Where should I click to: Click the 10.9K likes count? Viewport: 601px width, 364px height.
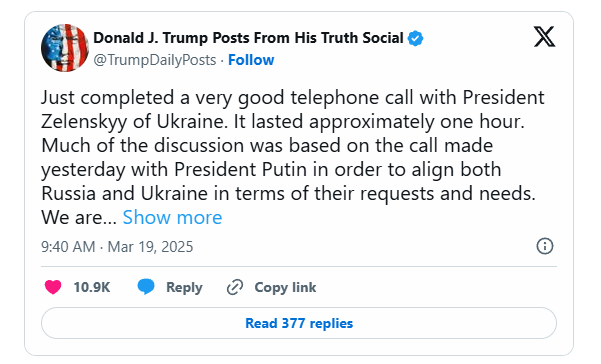click(92, 287)
